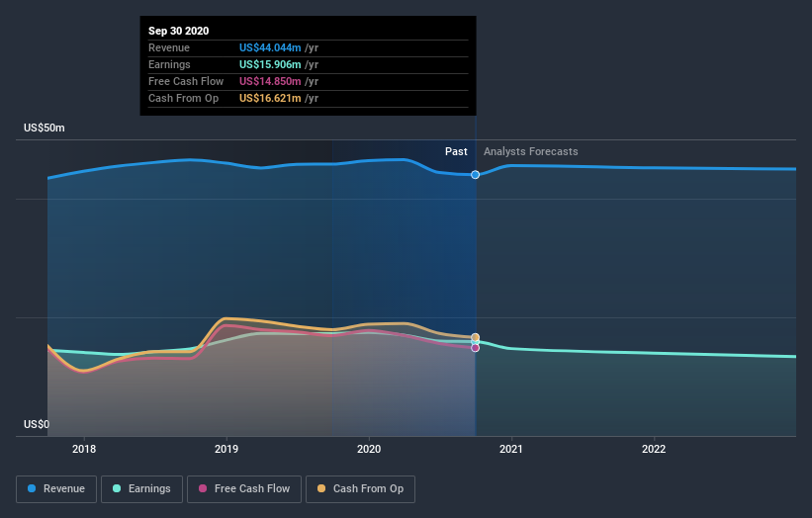Toggle the Cash From Op legend button
Viewport: 812px width, 518px height.
click(x=360, y=489)
